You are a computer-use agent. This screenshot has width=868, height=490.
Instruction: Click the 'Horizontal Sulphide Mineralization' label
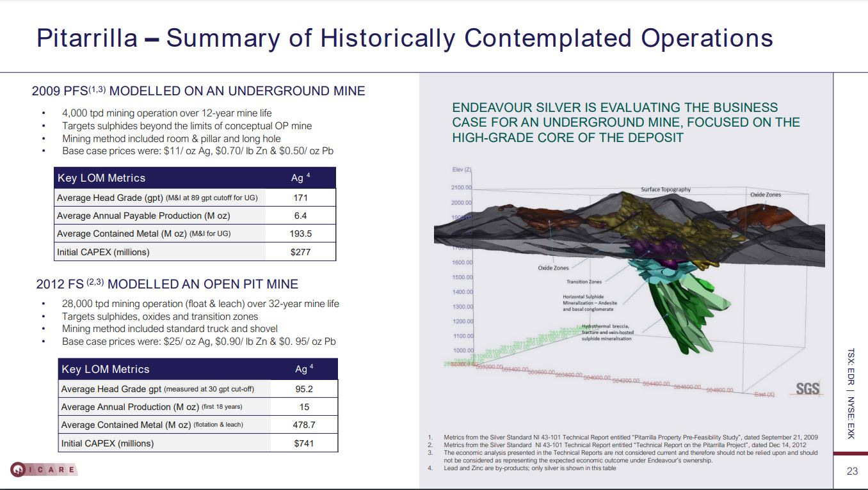click(590, 303)
